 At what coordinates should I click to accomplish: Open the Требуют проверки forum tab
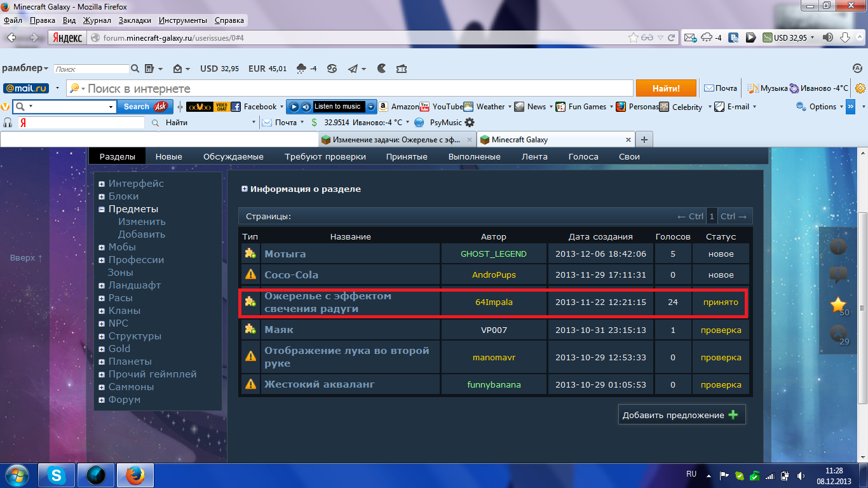(325, 157)
